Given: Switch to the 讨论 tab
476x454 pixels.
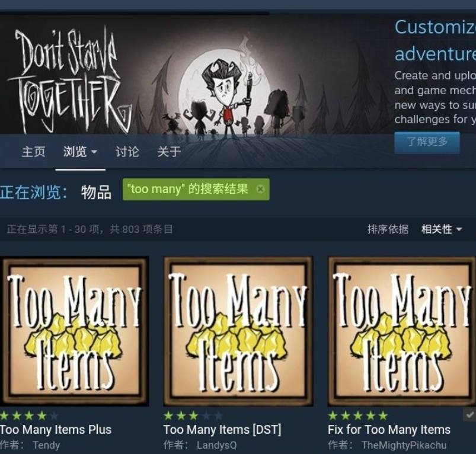Looking at the screenshot, I should click(x=127, y=151).
